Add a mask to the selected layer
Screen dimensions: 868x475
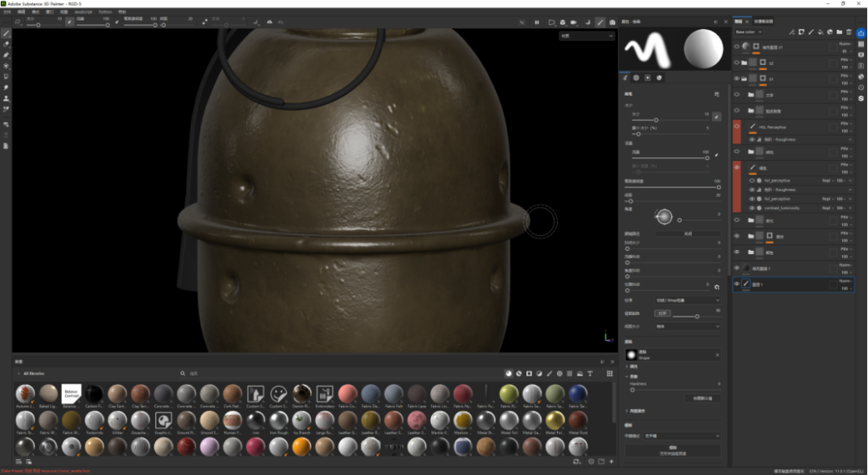click(801, 32)
